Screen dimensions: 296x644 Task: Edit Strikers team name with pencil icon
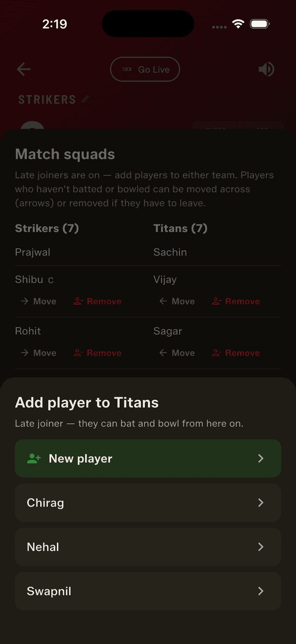point(86,99)
